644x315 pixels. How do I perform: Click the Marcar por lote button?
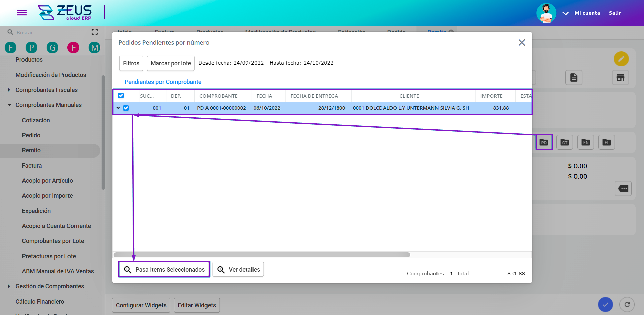pos(171,63)
